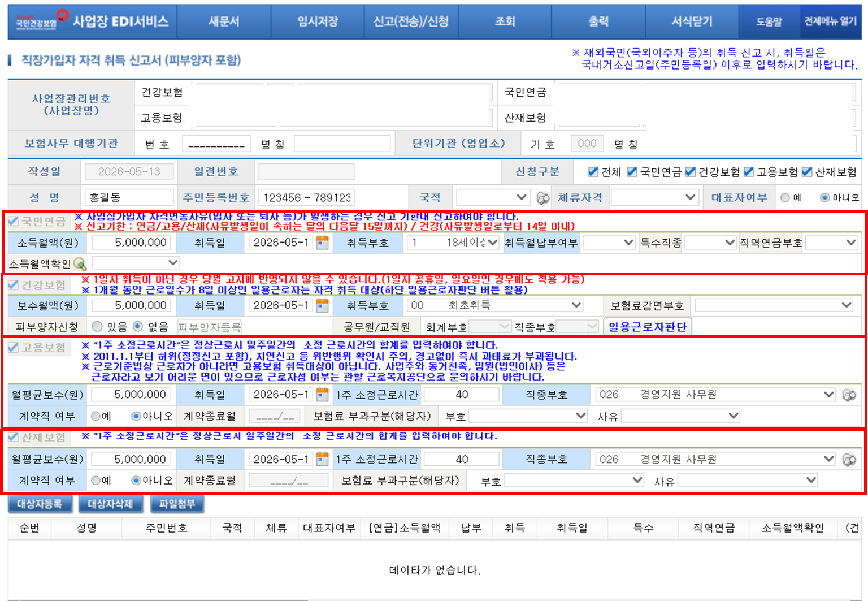The height and width of the screenshot is (601, 868).
Task: Open calendar icon for 산재보험 취득일
Action: pyautogui.click(x=323, y=459)
